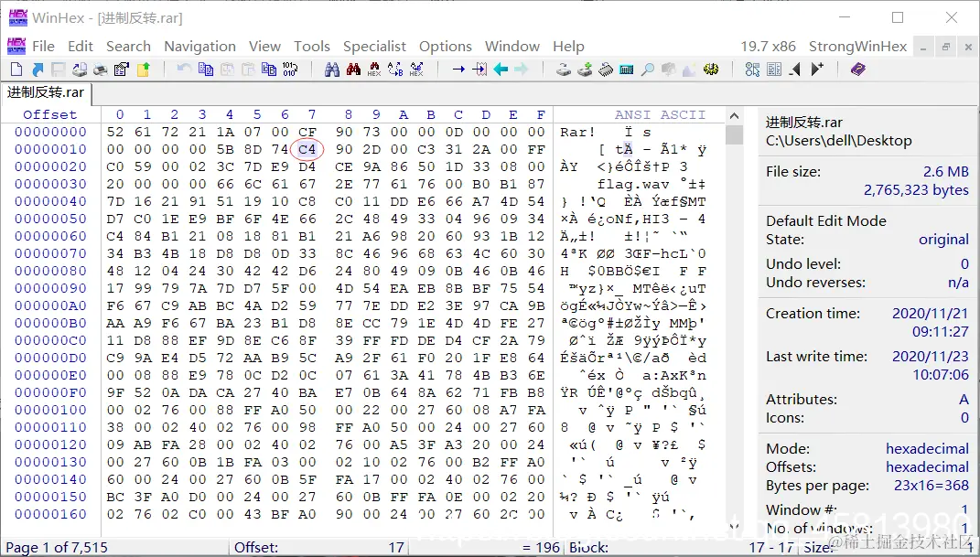Click the Go To Offset arrow icon
Screen dimensions: 980x557
click(x=458, y=70)
